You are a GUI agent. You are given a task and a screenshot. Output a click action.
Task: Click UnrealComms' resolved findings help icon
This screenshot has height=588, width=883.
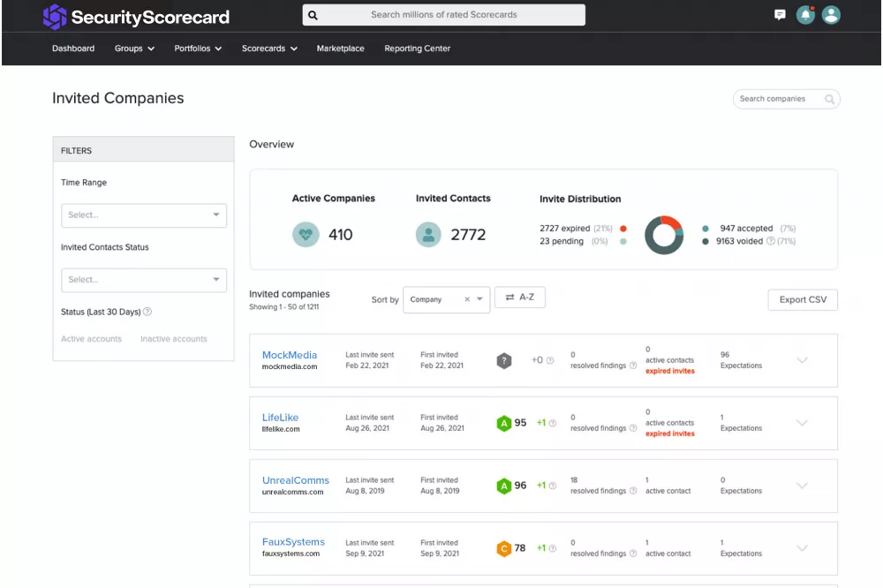pos(633,491)
